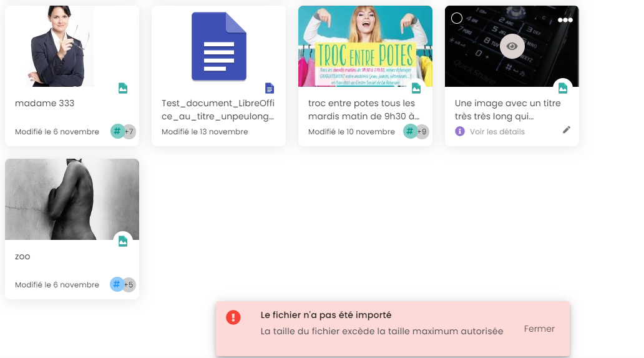This screenshot has width=644, height=358.
Task: Click image type icon on the zoo card
Action: (x=123, y=241)
